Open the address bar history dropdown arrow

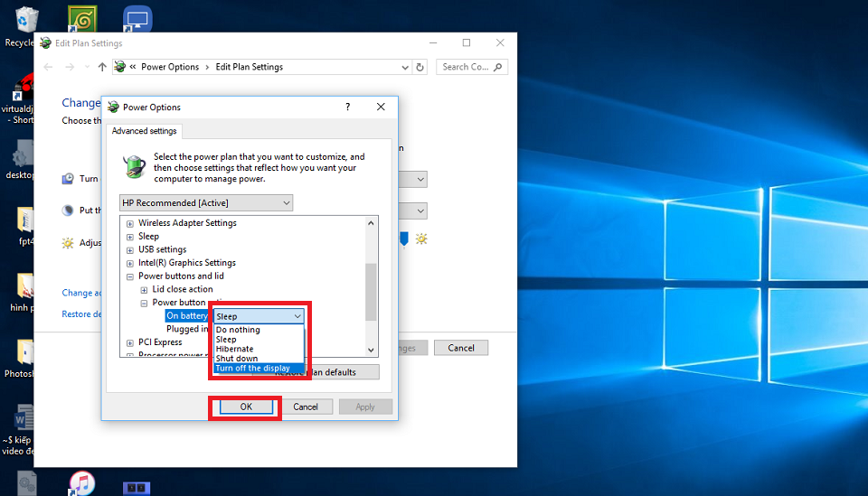tap(405, 67)
